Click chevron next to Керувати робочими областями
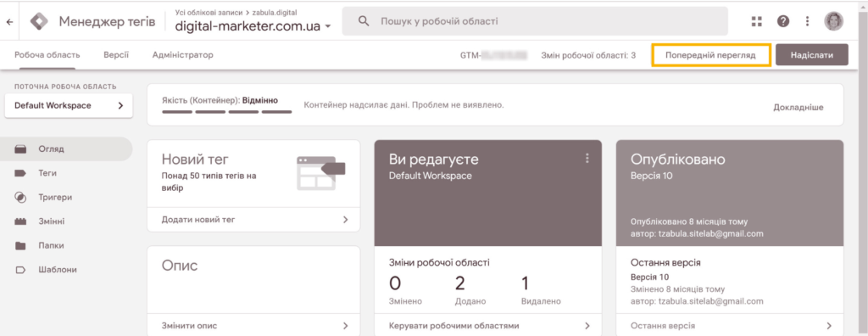This screenshot has height=336, width=868. click(587, 326)
